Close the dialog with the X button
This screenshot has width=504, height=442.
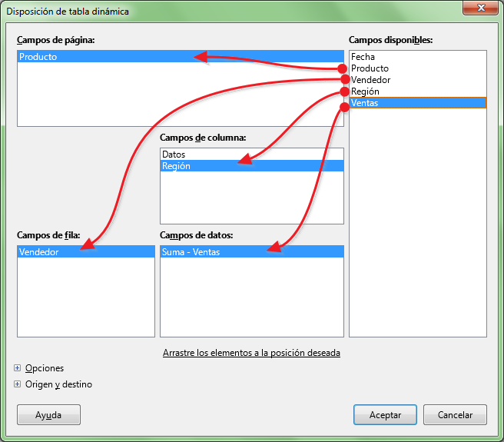480,9
